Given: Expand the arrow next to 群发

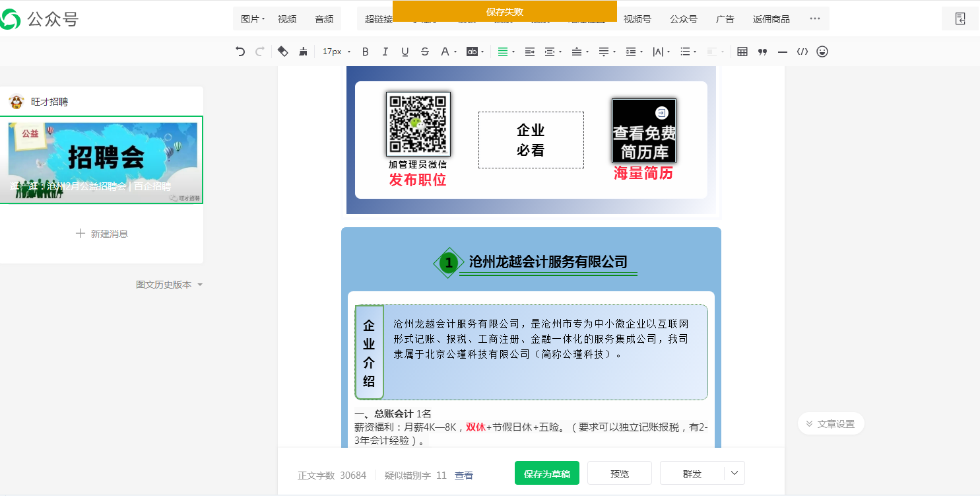Looking at the screenshot, I should point(735,474).
